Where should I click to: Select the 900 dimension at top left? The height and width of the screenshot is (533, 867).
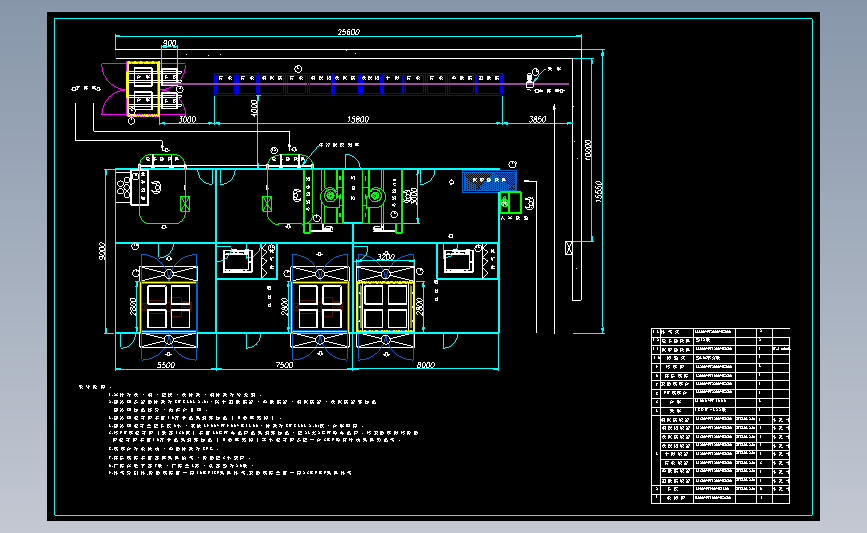click(x=169, y=43)
